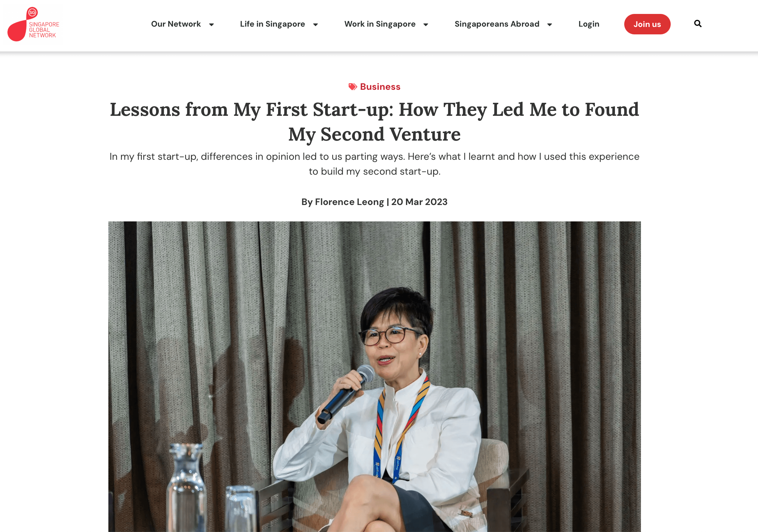Open the Work in Singapore menu item
The width and height of the screenshot is (758, 532).
tap(380, 24)
